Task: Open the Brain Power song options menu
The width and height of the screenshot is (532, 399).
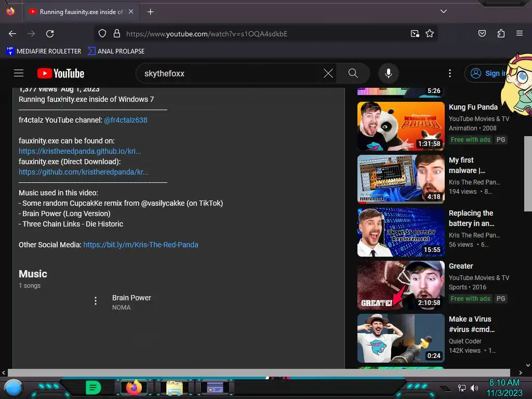Action: click(96, 301)
